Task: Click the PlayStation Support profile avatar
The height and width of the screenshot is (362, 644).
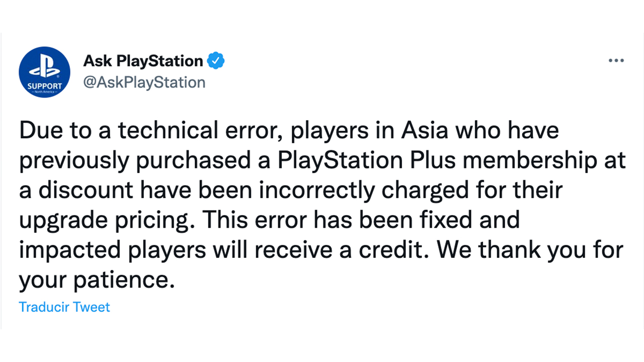Action: coord(44,72)
